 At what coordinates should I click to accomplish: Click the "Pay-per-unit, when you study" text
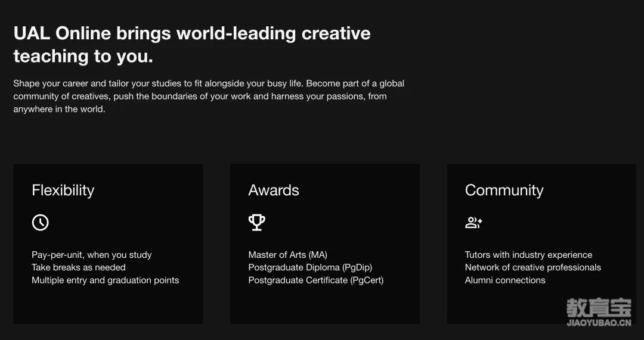point(92,255)
